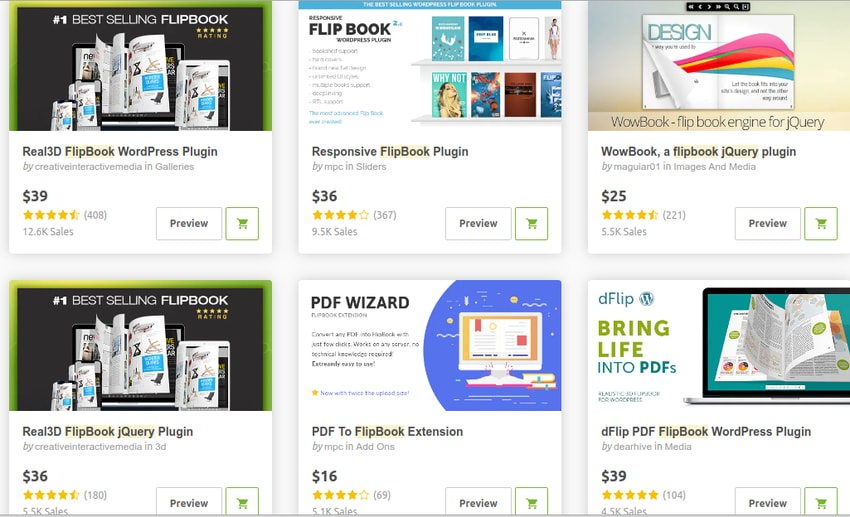
Task: Preview the PDF To FlipBook Extension
Action: [x=478, y=501]
